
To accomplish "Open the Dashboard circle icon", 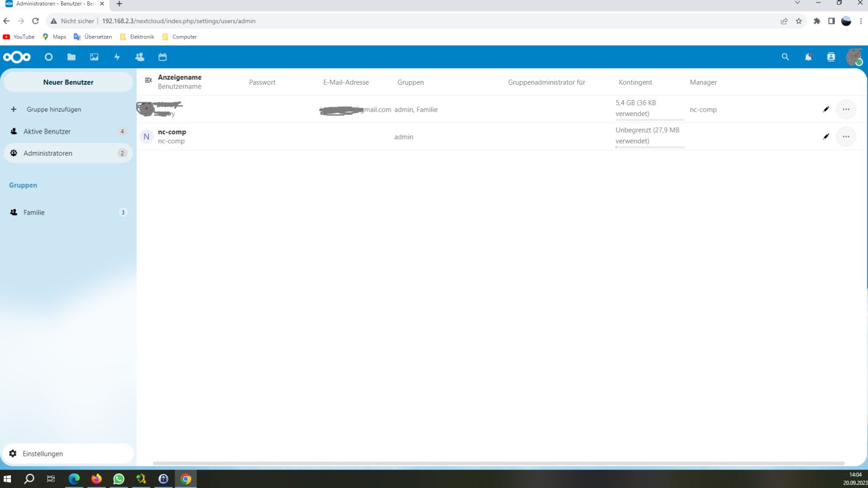I will click(x=49, y=57).
